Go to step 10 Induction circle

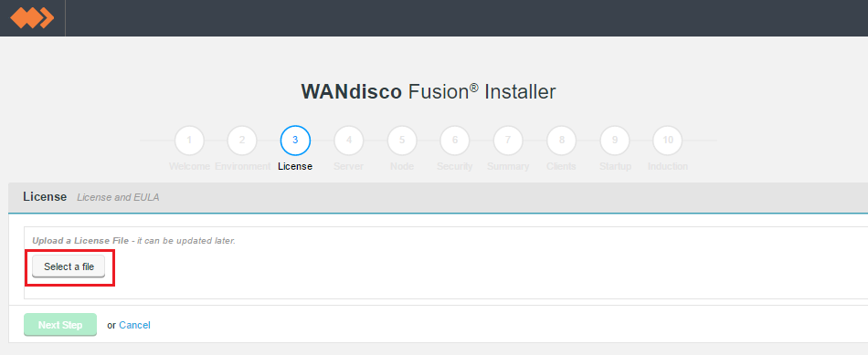(x=668, y=141)
